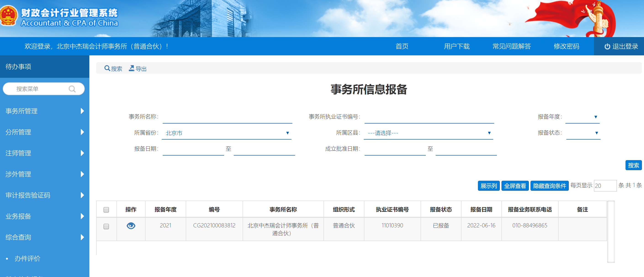644x277 pixels.
Task: Open the 报备状态 dropdown
Action: (583, 133)
